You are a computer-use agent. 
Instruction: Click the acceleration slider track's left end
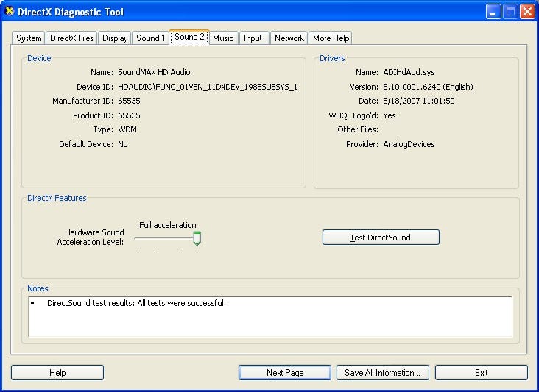(x=138, y=238)
